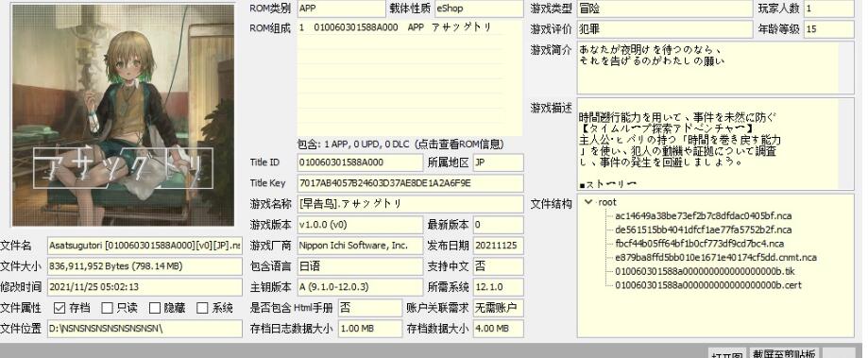Check the 隐藏 hidden attribute checkbox

[x=155, y=308]
